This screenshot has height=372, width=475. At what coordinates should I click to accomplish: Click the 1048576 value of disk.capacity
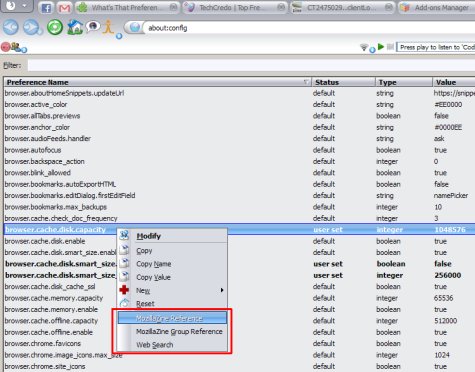coord(450,229)
